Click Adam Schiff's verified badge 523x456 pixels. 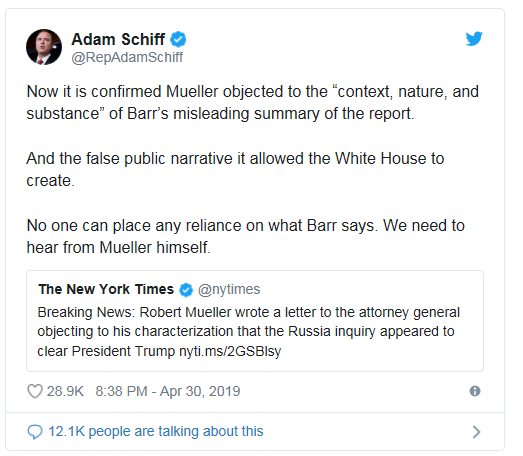point(178,39)
